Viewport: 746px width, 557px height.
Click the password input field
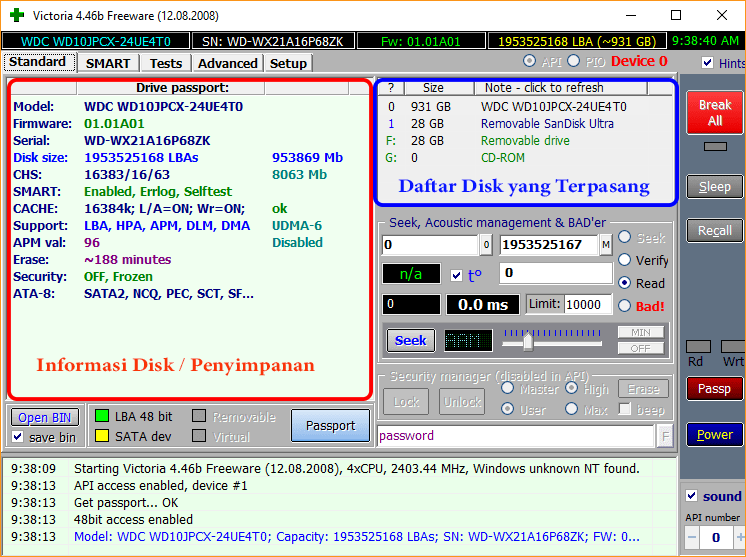[x=516, y=436]
